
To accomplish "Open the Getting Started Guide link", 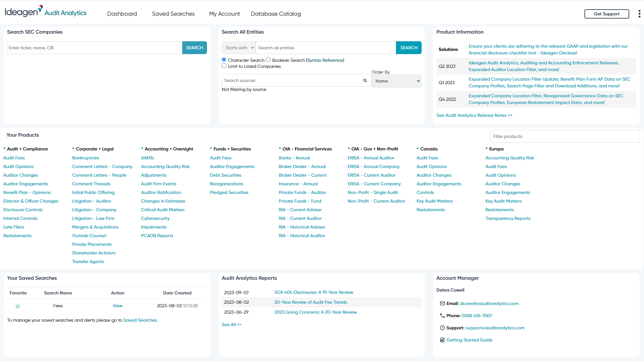I will (469, 340).
